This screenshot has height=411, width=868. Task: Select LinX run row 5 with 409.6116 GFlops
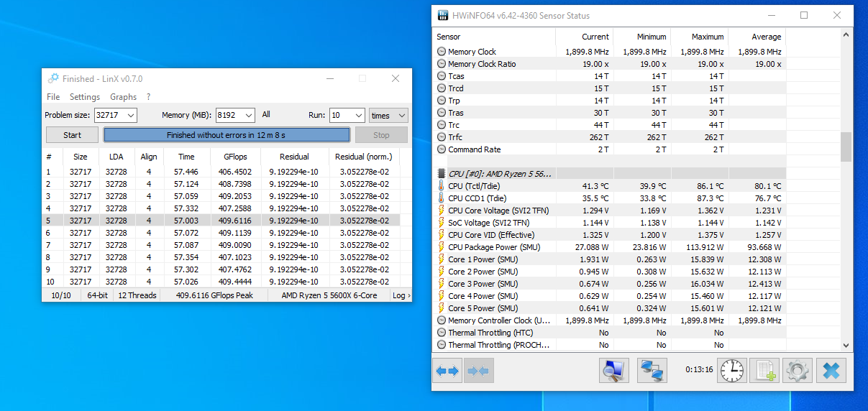221,221
